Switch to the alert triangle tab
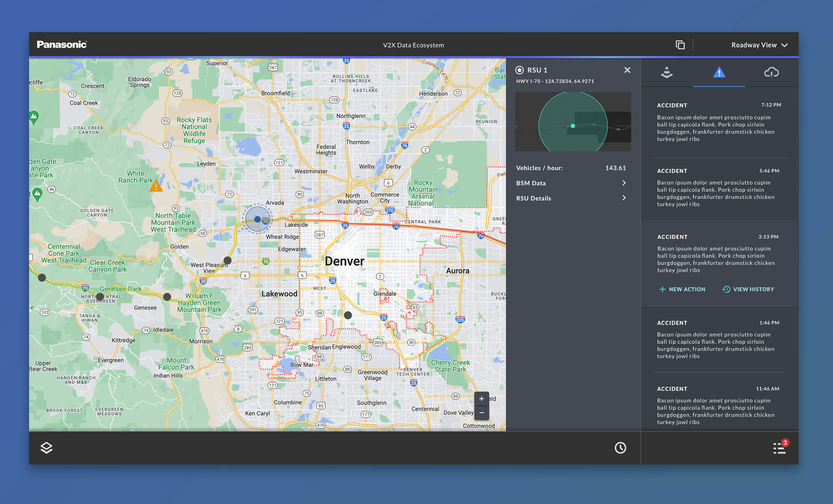Viewport: 833px width, 504px height. 719,72
